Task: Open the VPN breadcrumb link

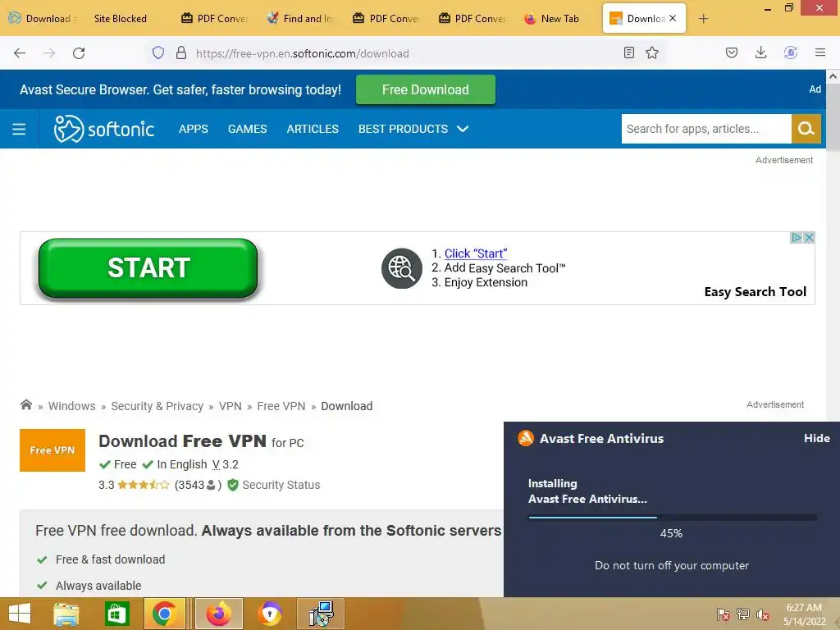Action: click(231, 406)
